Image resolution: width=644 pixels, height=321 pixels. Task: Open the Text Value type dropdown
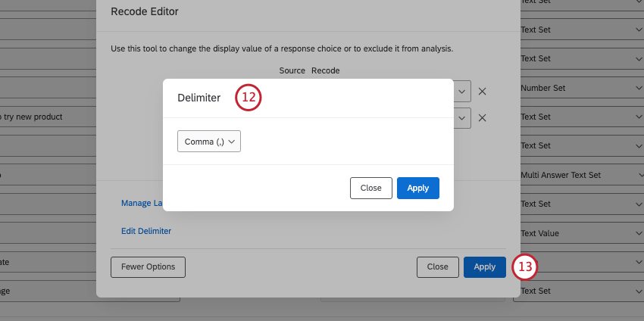580,233
